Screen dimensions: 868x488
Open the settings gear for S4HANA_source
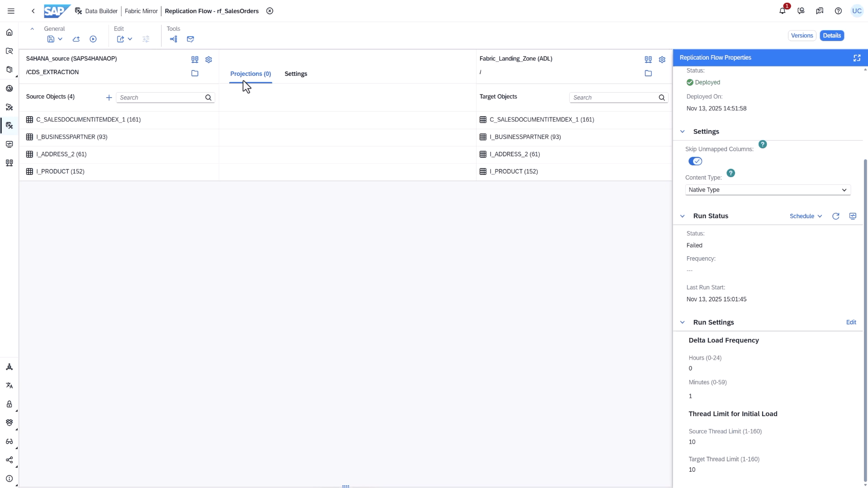pos(208,59)
